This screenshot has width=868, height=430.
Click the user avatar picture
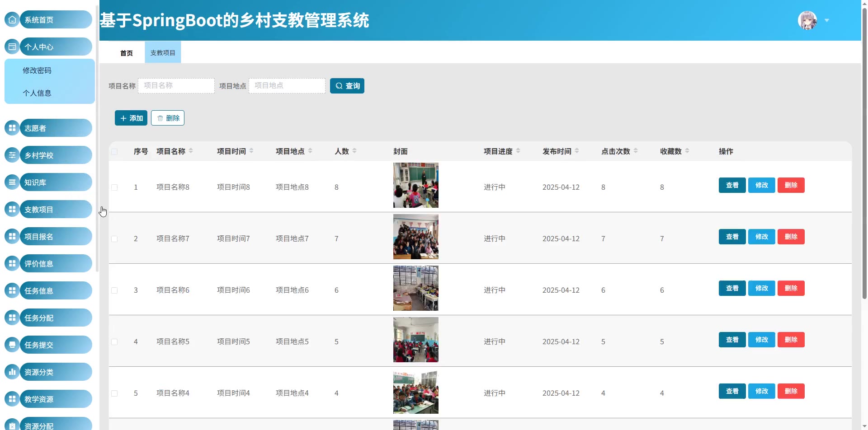coord(807,20)
